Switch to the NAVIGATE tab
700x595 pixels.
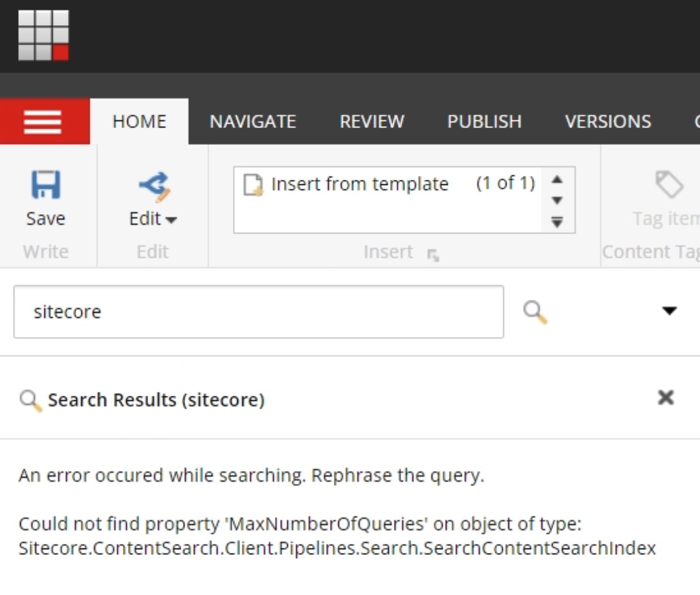(252, 122)
